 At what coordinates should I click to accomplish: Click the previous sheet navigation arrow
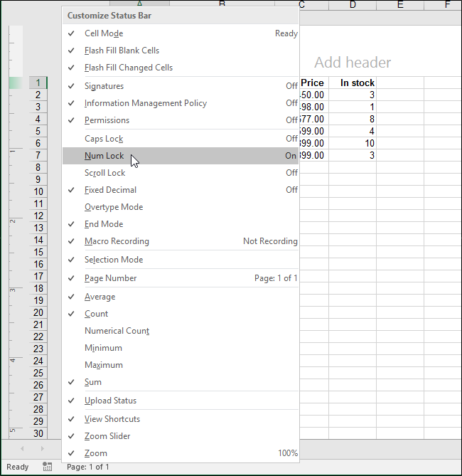21,449
